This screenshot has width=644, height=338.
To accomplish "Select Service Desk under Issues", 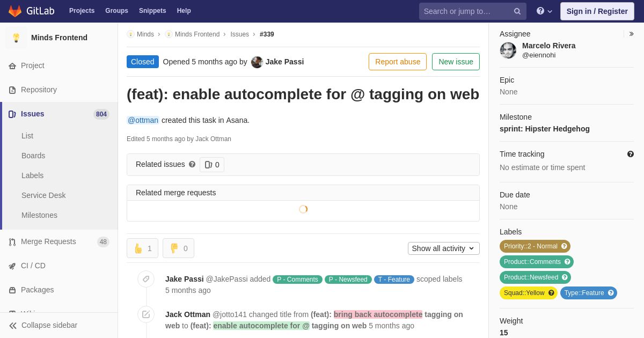I will (x=43, y=195).
